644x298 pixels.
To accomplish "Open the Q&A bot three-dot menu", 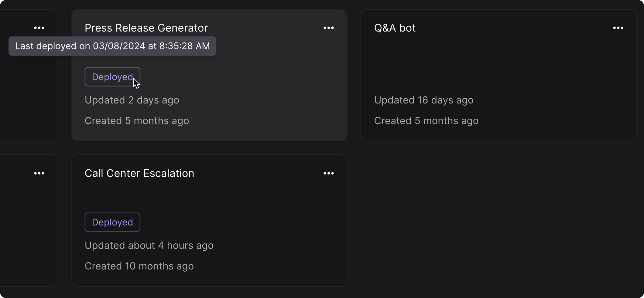I will [618, 28].
